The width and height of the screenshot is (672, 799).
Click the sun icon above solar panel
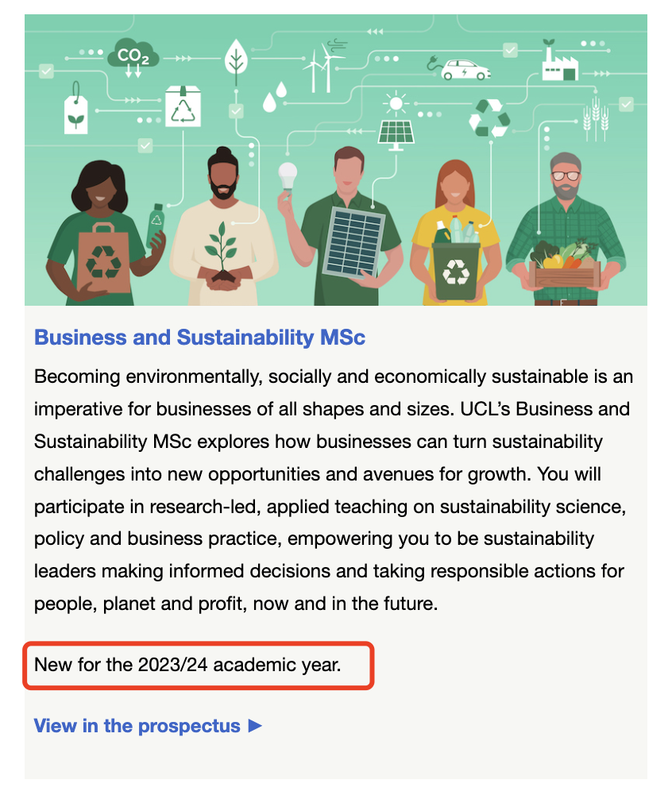(394, 103)
